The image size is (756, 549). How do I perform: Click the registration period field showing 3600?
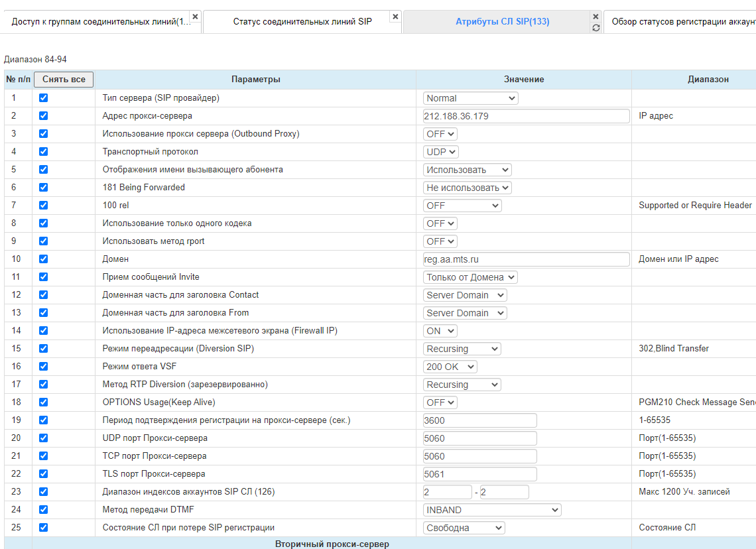tap(479, 420)
